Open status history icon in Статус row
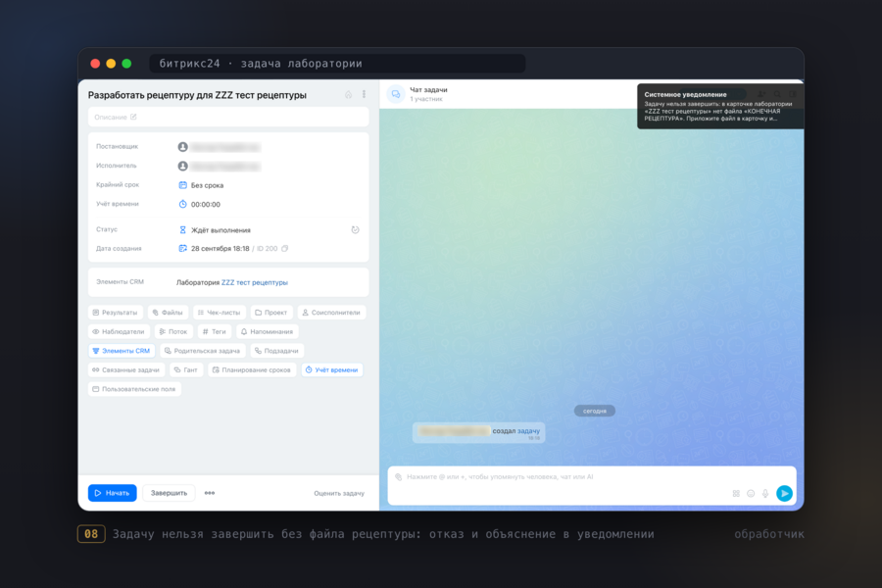 click(355, 229)
